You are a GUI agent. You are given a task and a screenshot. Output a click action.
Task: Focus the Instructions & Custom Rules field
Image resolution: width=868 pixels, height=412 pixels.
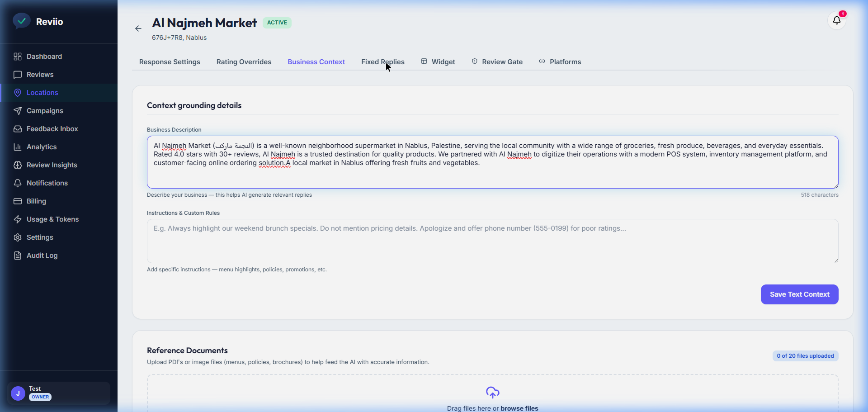492,241
